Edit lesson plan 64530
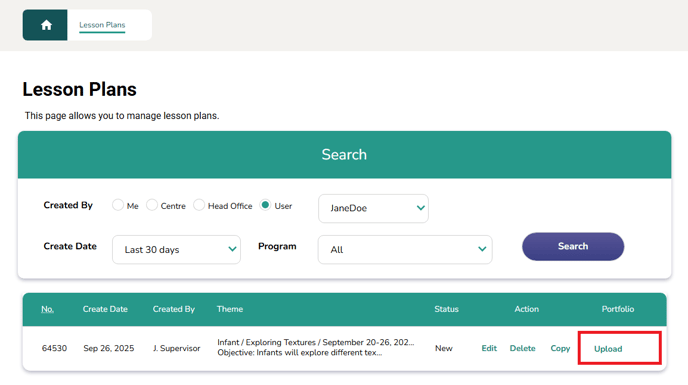Image resolution: width=688 pixels, height=385 pixels. tap(489, 348)
